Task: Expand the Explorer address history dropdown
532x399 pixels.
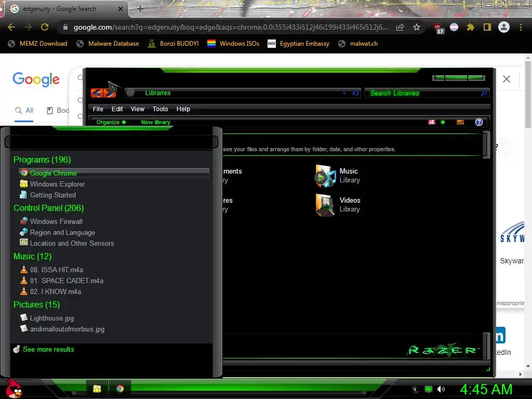Action: tap(344, 93)
